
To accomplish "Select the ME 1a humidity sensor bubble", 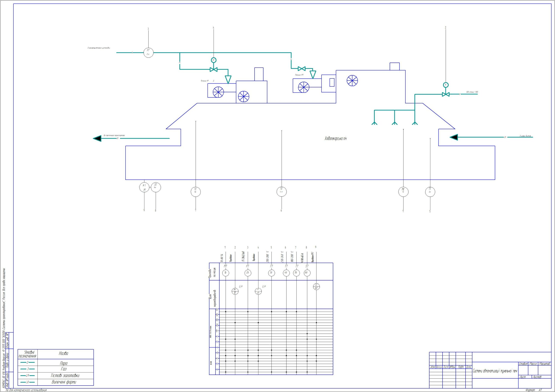I will pyautogui.click(x=403, y=192).
